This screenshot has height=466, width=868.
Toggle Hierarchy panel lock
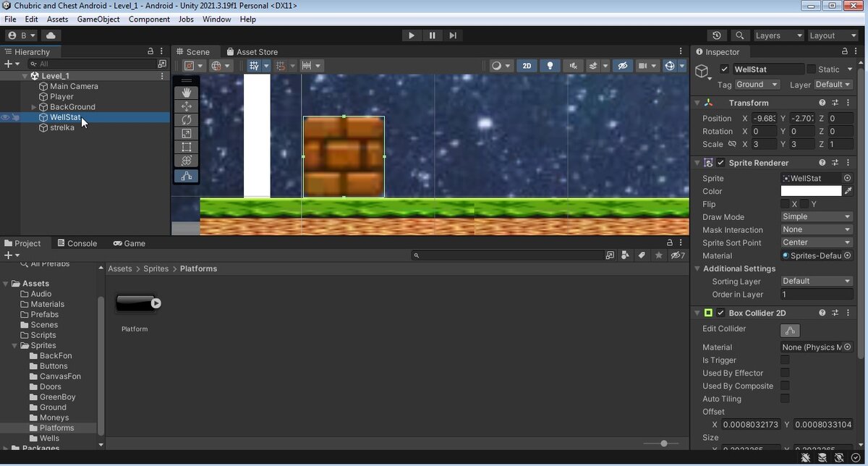[150, 51]
